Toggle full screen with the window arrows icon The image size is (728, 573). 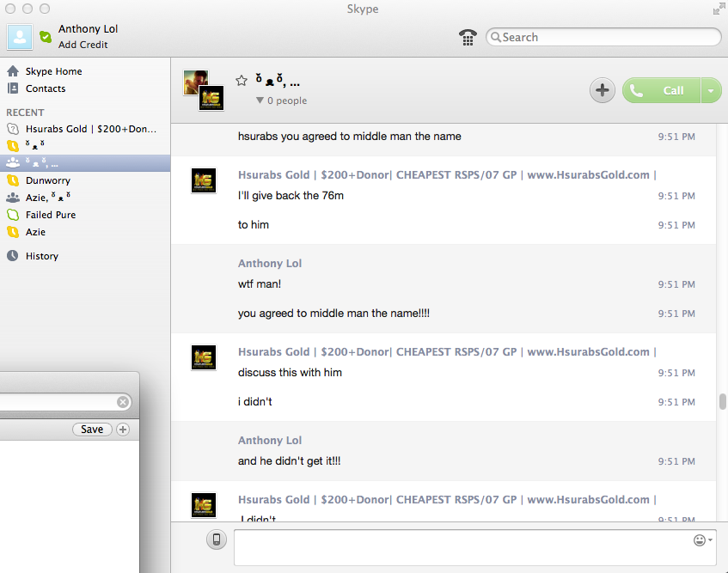point(719,9)
